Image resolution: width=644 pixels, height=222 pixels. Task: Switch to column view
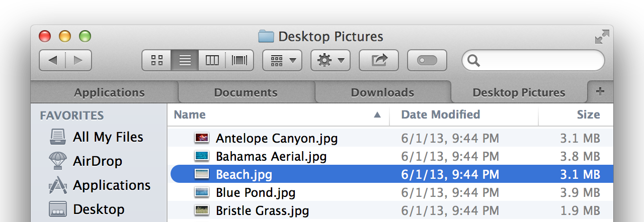tap(212, 61)
